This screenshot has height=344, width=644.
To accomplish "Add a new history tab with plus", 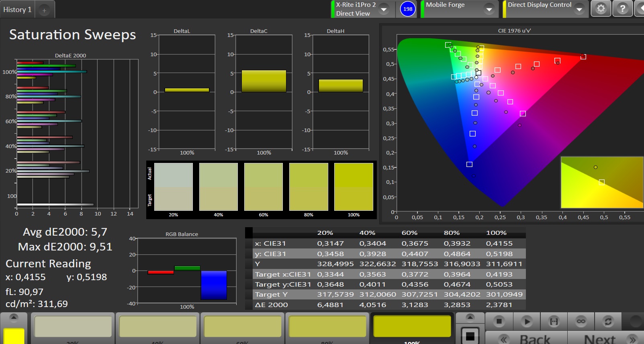I will [44, 10].
